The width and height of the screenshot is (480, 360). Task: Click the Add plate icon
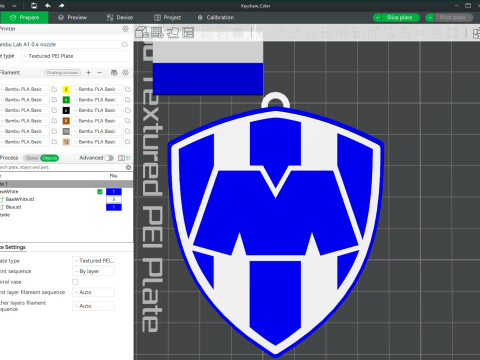[x=157, y=33]
